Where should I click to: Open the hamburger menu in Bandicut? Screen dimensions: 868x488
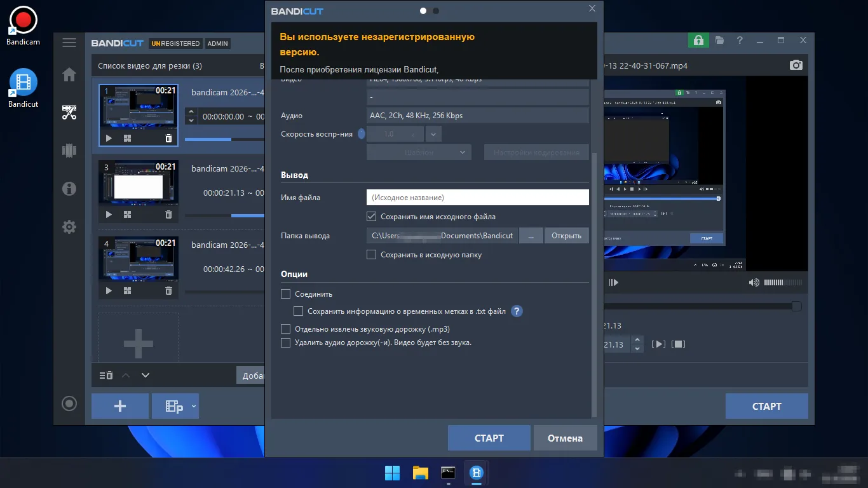point(69,43)
